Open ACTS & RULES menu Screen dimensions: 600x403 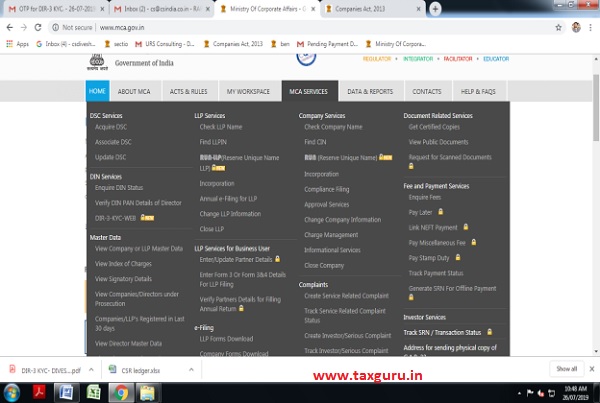[x=189, y=91]
